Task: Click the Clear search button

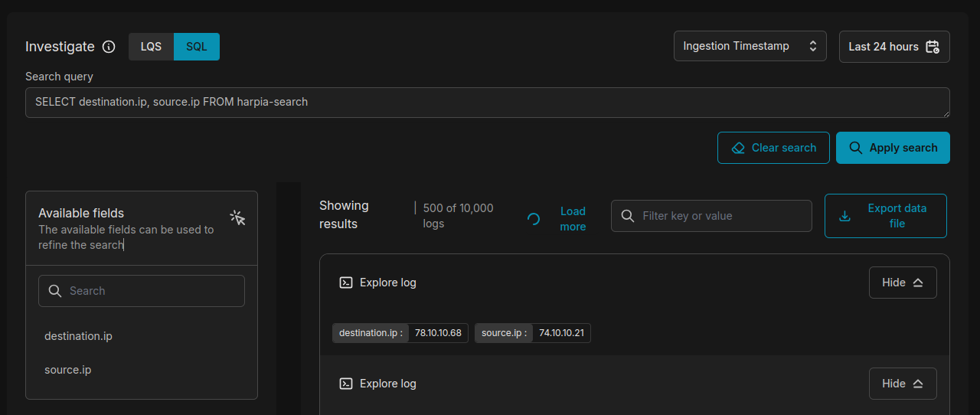Action: [x=773, y=148]
